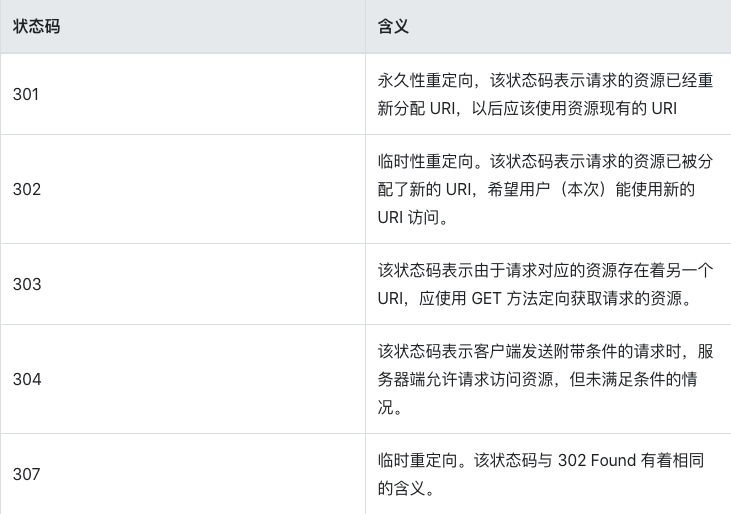Select the 307 status code cell
731x514 pixels.
[26, 474]
